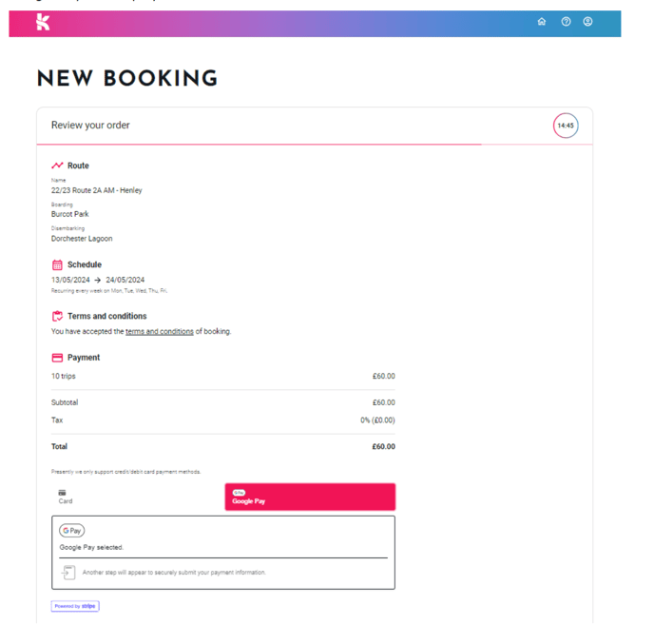654x644 pixels.
Task: Click the Schedule calendar icon
Action: click(x=57, y=264)
